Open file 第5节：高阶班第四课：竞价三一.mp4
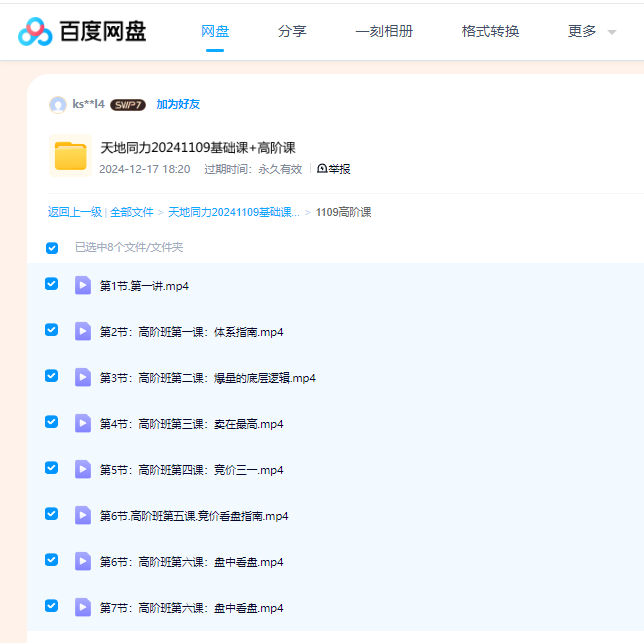644x643 pixels. 191,470
